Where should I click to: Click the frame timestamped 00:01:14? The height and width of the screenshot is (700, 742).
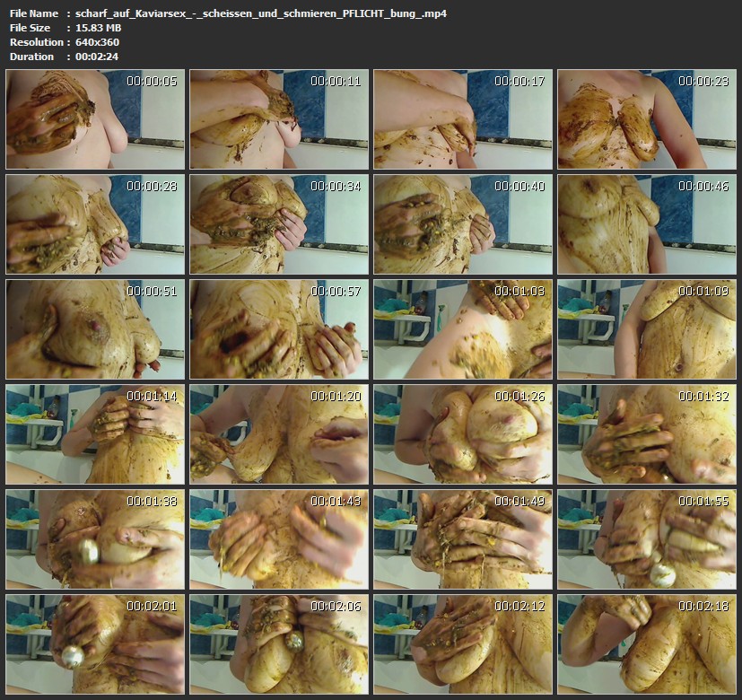(x=94, y=434)
